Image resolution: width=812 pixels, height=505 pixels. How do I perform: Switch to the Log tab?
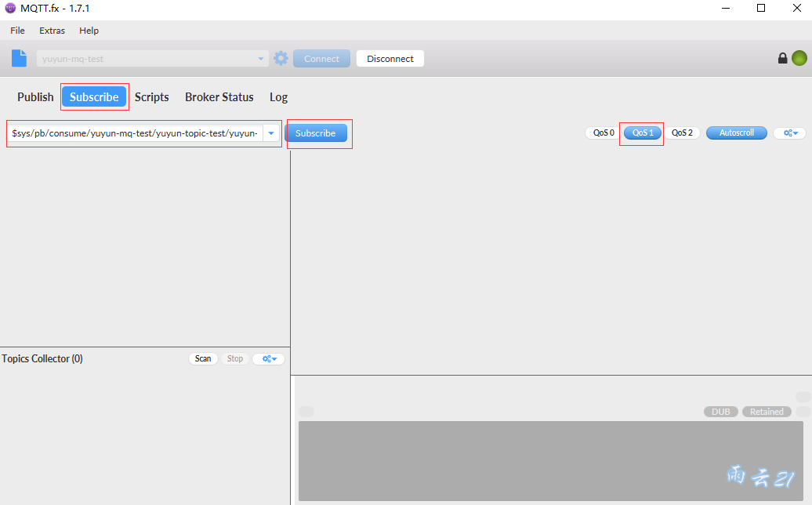278,97
